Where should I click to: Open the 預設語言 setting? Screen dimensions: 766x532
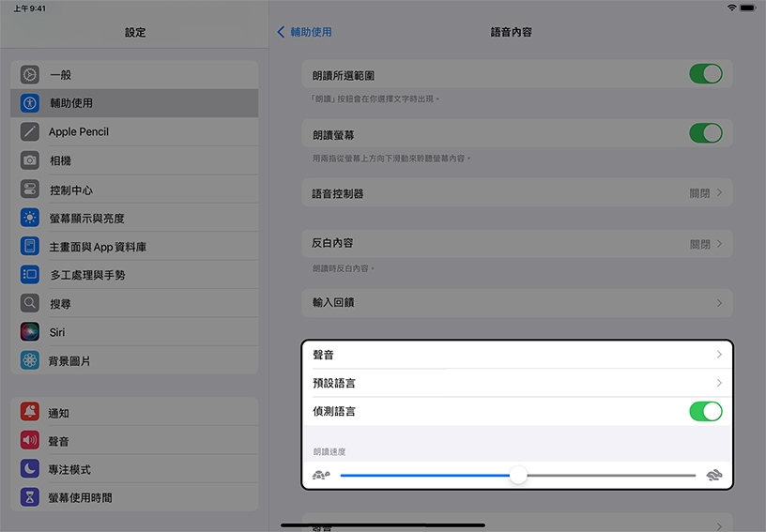click(x=516, y=383)
